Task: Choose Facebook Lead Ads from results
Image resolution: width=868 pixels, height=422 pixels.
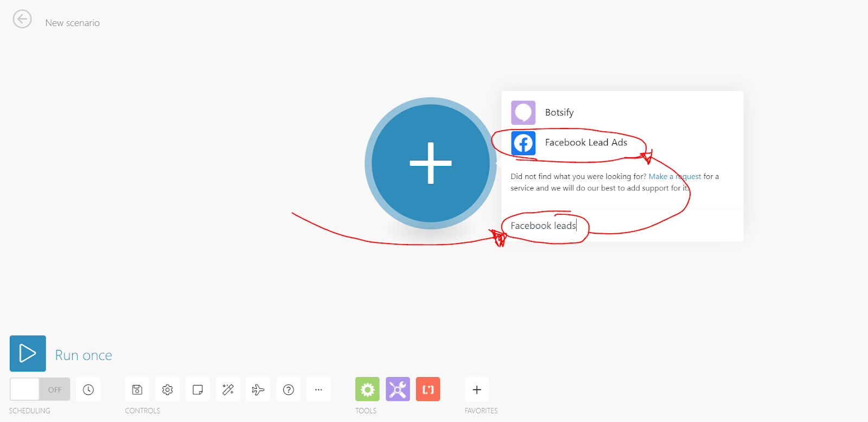Action: click(x=586, y=143)
